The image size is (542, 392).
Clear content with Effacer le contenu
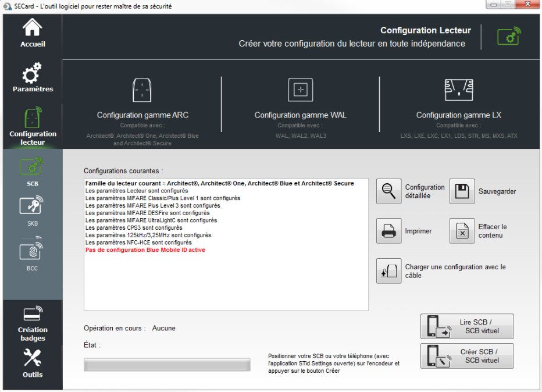pyautogui.click(x=462, y=231)
